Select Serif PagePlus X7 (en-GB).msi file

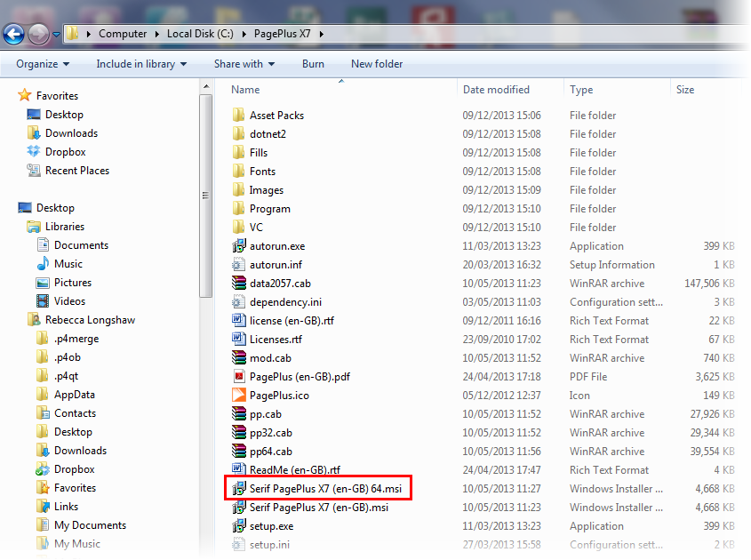(x=319, y=508)
